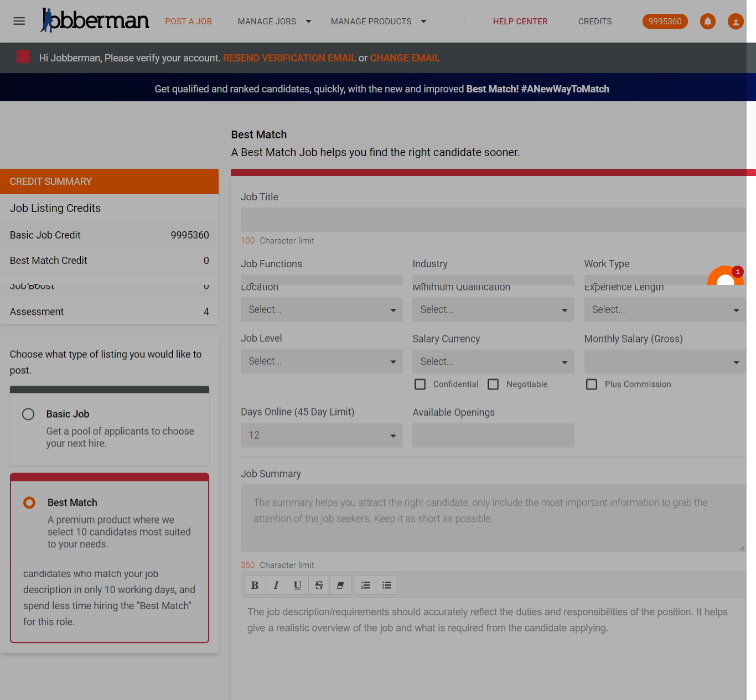Click the red square alert icon
This screenshot has width=756, height=700.
tap(23, 56)
